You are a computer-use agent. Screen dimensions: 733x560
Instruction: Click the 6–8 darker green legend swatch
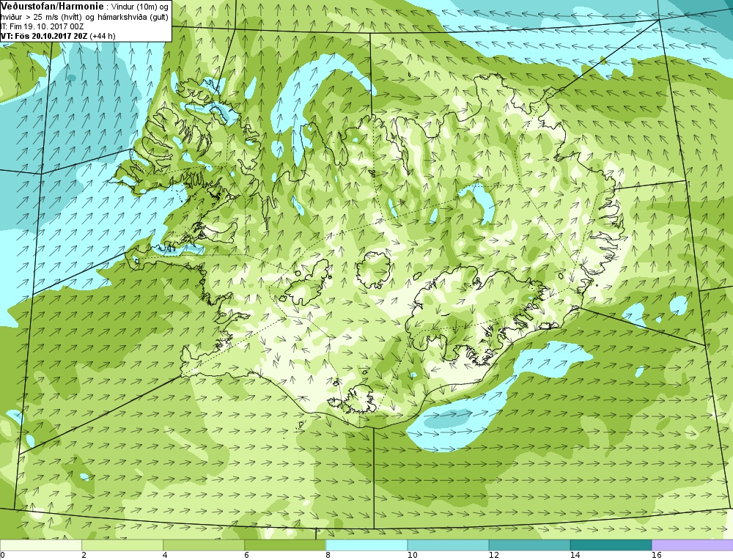click(x=285, y=545)
